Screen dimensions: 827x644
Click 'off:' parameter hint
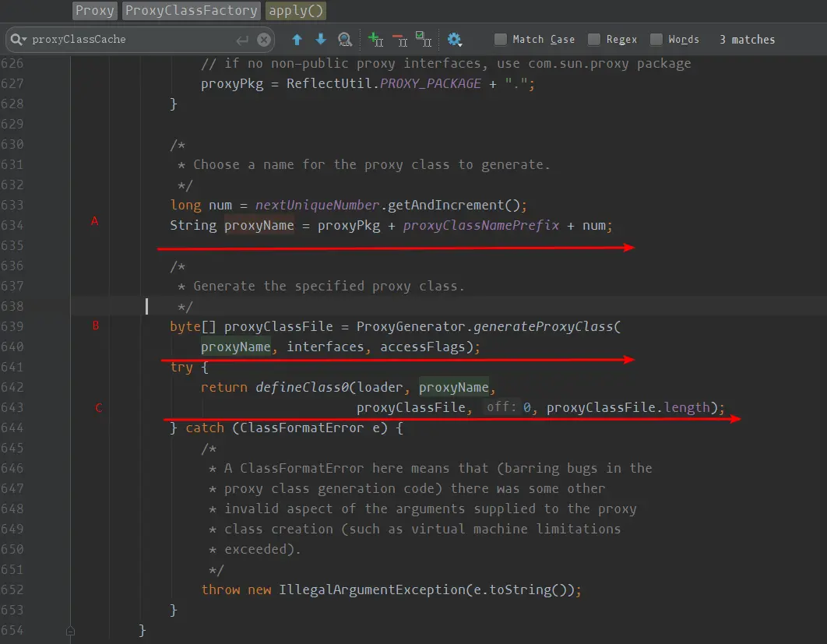[x=501, y=407]
